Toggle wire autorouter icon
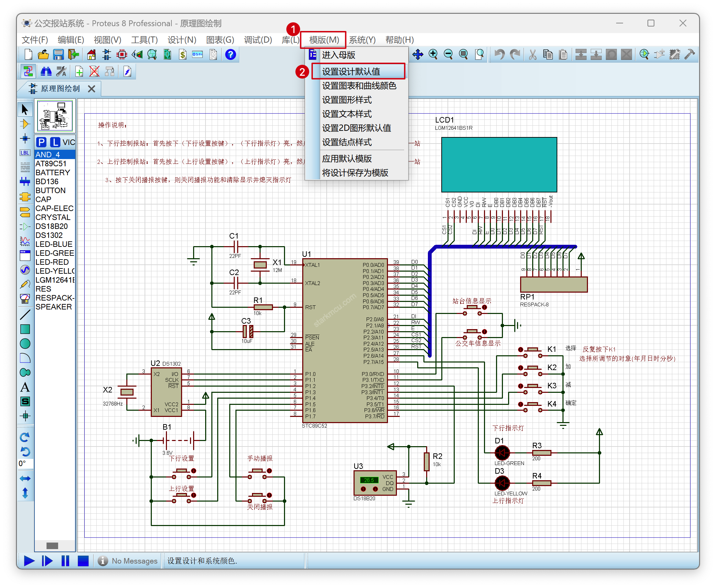 [x=28, y=72]
